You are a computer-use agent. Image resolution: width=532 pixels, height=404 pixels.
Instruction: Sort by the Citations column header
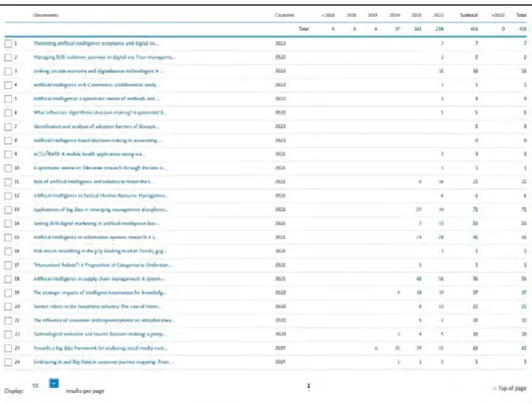pyautogui.click(x=284, y=15)
